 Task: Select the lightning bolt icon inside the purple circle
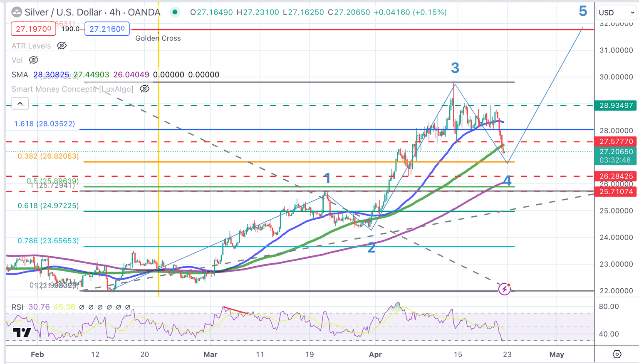pyautogui.click(x=505, y=288)
